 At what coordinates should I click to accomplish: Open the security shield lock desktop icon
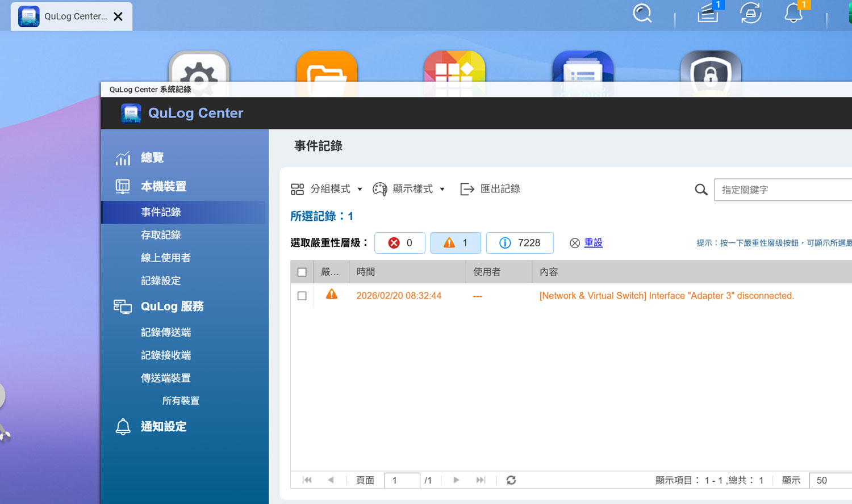click(711, 74)
